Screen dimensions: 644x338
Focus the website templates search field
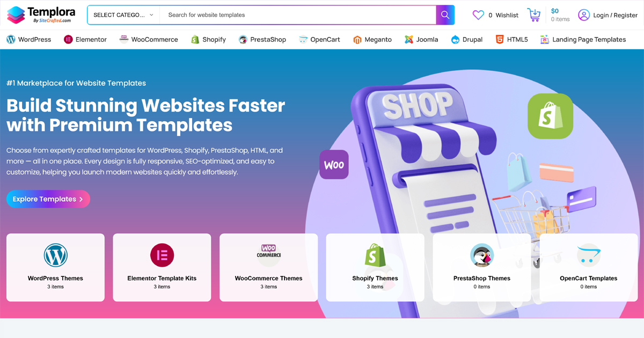(x=298, y=15)
